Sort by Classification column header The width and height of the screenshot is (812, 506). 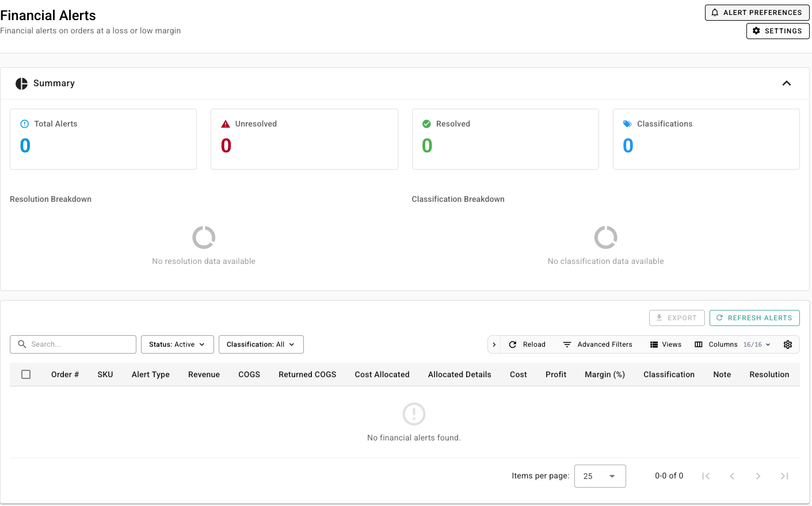669,374
